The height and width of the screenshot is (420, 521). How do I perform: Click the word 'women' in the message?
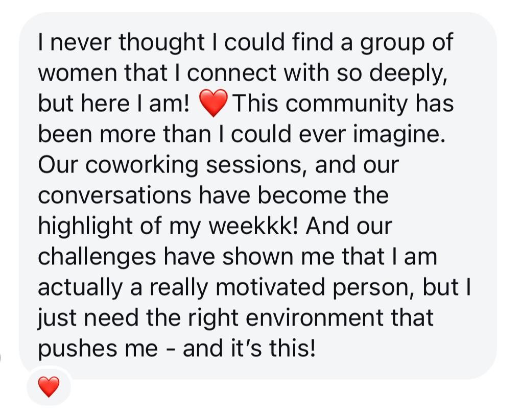click(x=78, y=73)
